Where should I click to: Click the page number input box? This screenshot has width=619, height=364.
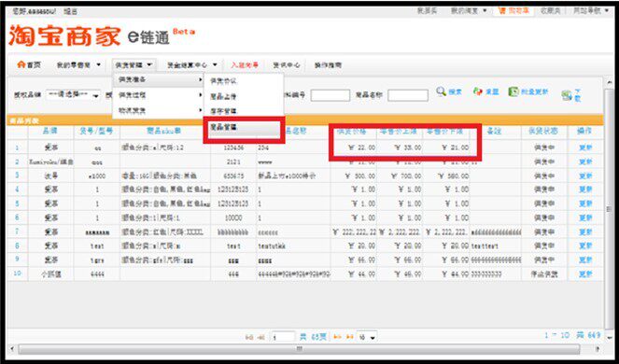coord(283,337)
